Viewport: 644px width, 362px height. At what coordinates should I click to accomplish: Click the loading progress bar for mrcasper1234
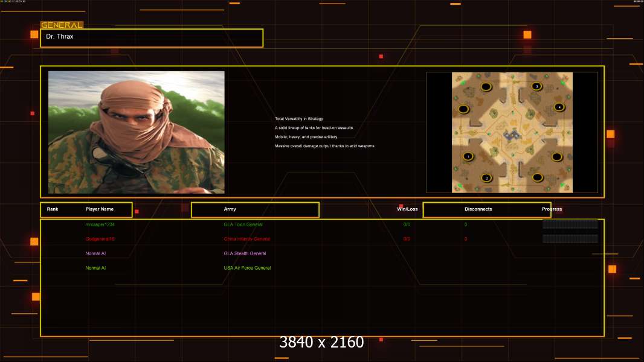click(x=570, y=224)
